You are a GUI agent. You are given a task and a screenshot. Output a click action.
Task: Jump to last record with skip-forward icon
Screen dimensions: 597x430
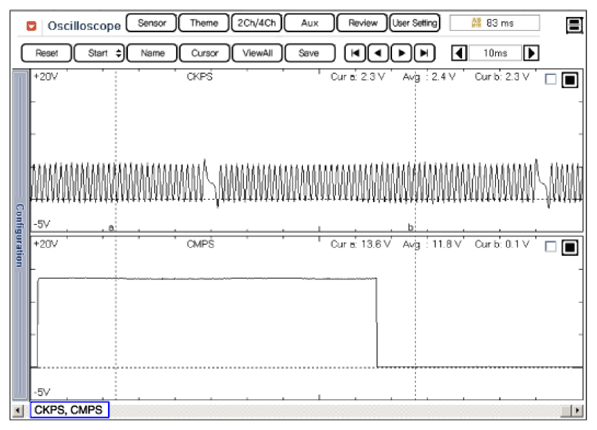click(424, 53)
